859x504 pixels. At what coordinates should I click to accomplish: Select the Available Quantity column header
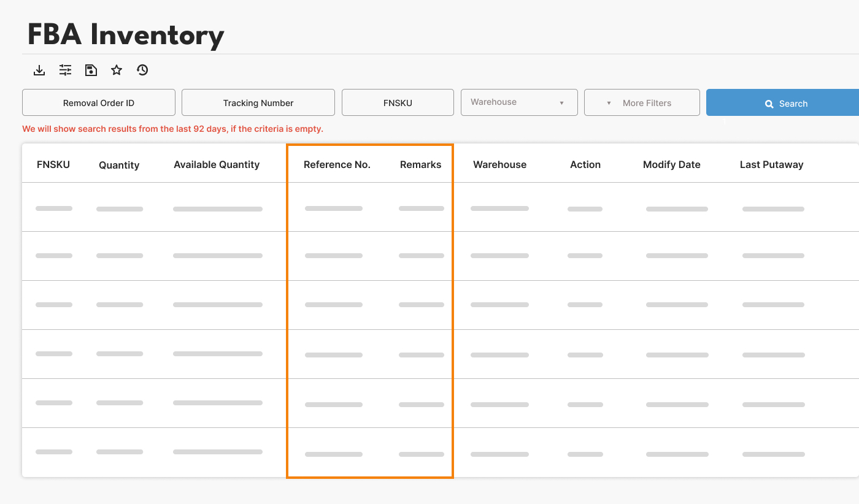click(x=217, y=164)
